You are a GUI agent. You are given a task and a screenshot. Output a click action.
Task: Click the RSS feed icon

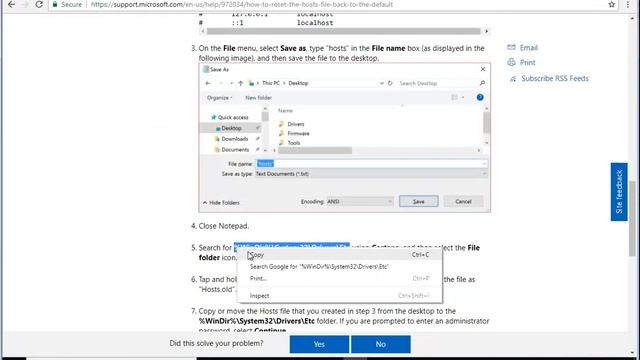pos(513,79)
